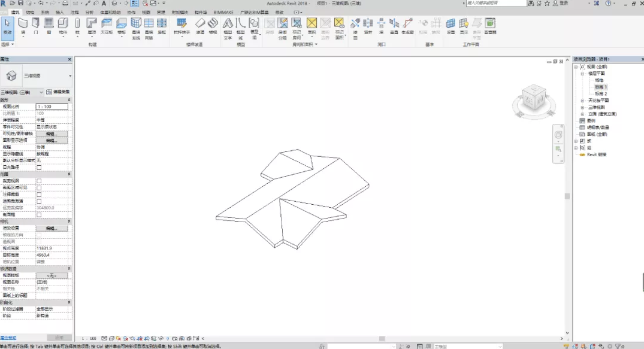Collapse the Views (视图 全部) tree node

[x=576, y=66]
